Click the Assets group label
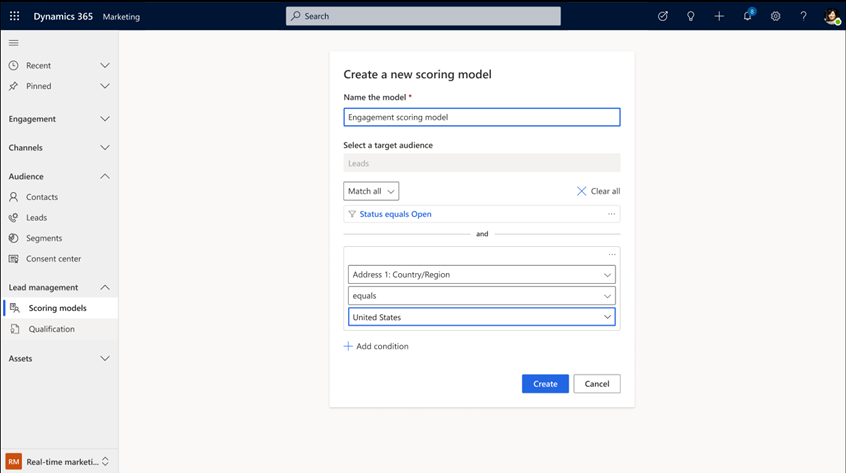Screen dimensions: 846x473 tap(20, 359)
